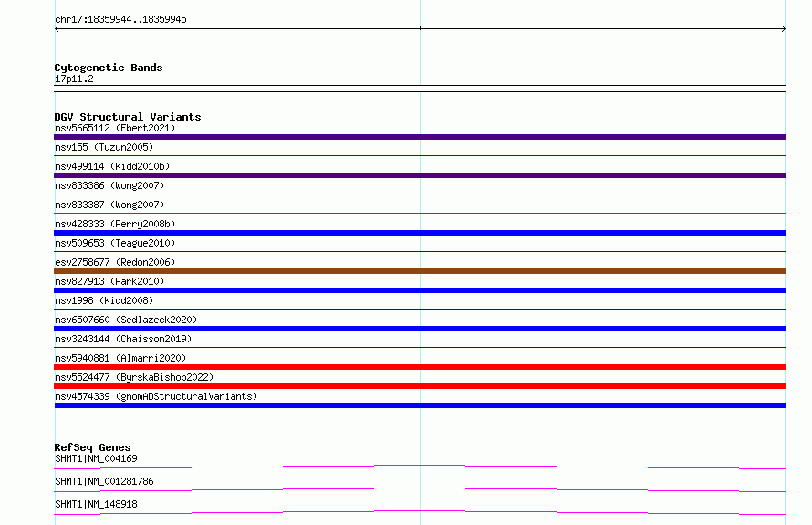The height and width of the screenshot is (525, 812).
Task: Select the DGV Structural Variants track title
Action: [x=128, y=117]
